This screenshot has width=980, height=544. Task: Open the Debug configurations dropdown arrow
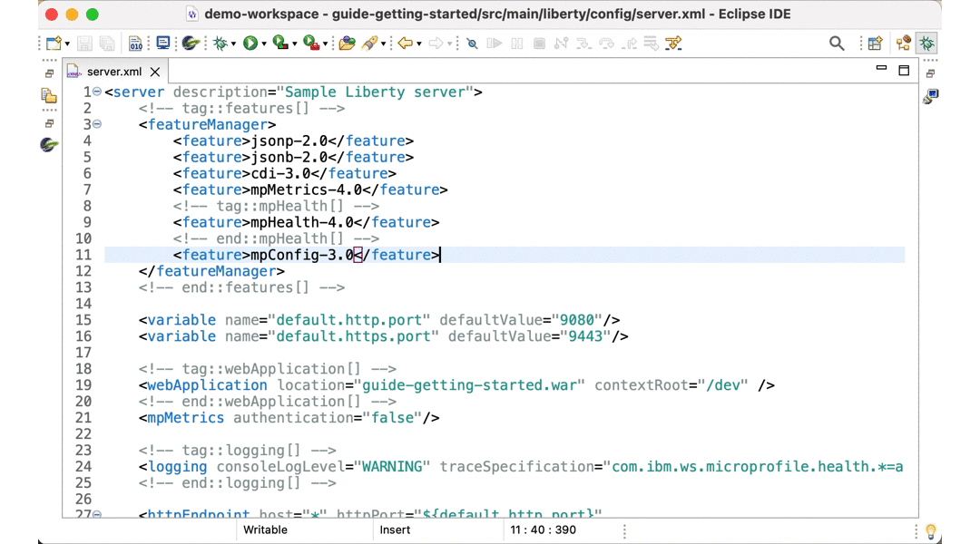(233, 44)
